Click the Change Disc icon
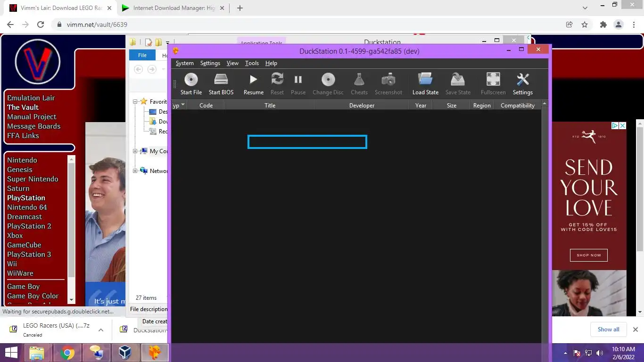Viewport: 644px width, 362px height. pyautogui.click(x=328, y=79)
